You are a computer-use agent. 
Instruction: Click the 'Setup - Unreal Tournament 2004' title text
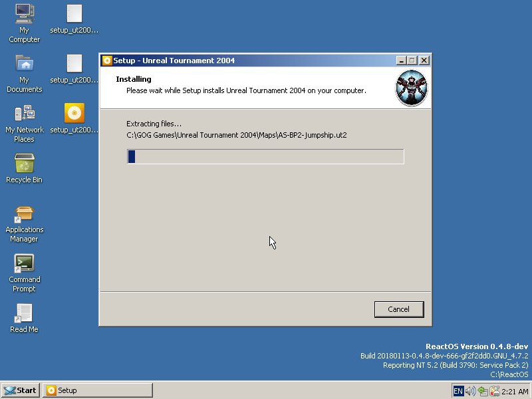tap(174, 61)
